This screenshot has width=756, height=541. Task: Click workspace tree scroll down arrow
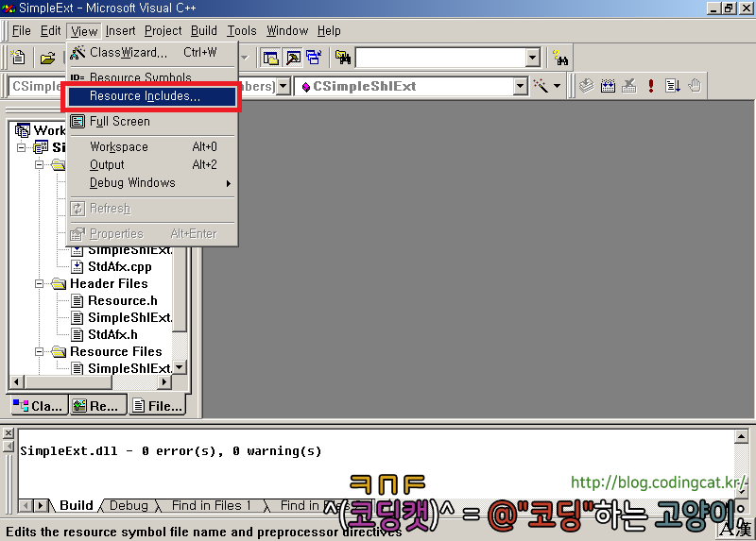180,367
